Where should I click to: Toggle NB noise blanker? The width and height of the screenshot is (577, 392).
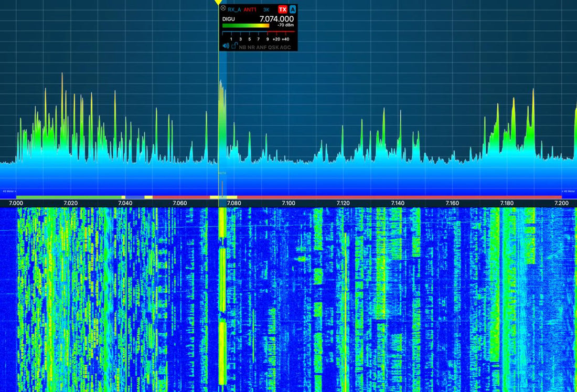pyautogui.click(x=242, y=47)
